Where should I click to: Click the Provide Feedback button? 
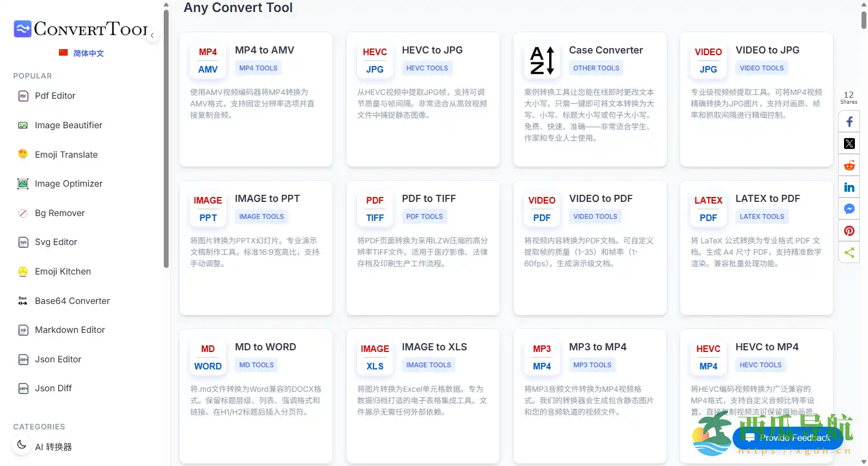(x=788, y=438)
